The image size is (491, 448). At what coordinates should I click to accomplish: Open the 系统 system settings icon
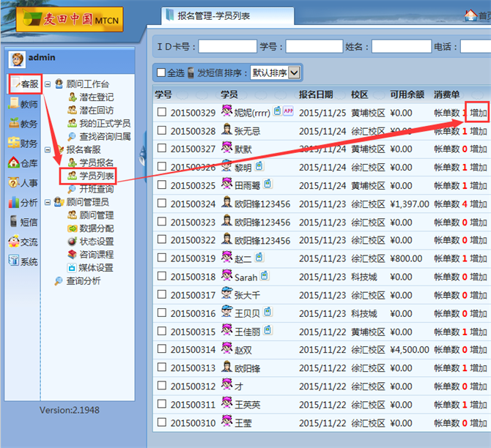click(x=14, y=261)
